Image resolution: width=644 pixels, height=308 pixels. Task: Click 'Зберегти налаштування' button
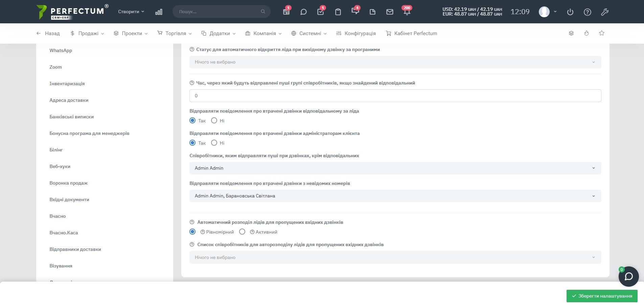click(x=602, y=296)
